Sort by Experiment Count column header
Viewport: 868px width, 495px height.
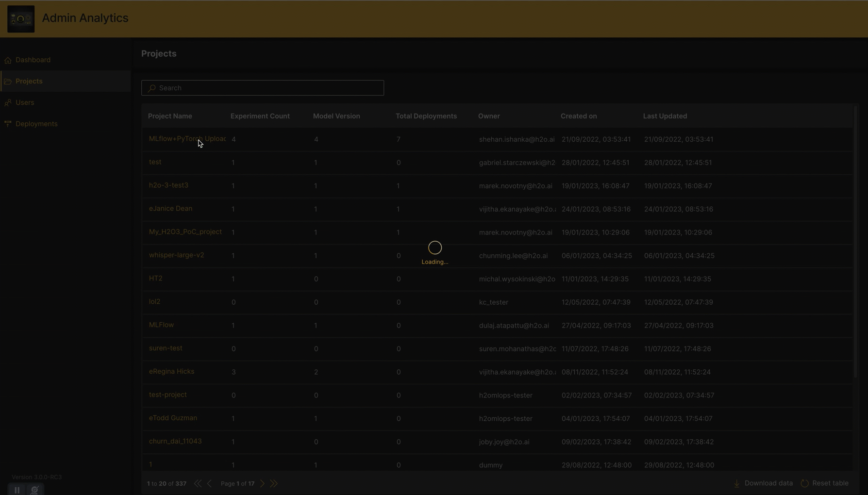[260, 116]
